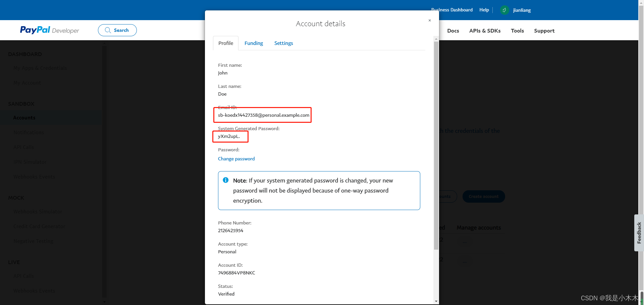Close the Account details dialog

coord(430,20)
